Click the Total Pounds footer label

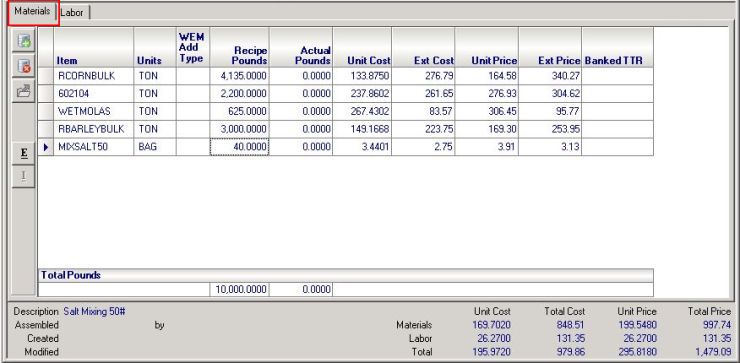(71, 275)
